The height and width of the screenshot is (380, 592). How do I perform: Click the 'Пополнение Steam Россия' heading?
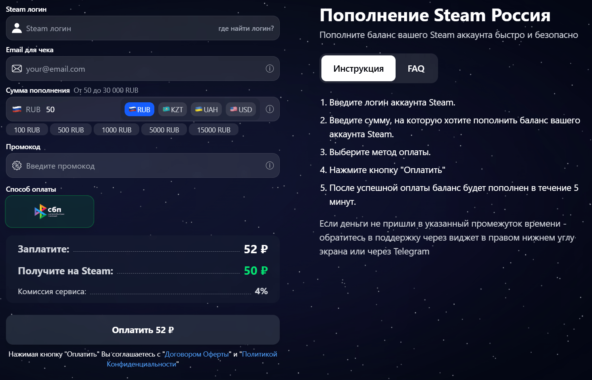click(435, 15)
